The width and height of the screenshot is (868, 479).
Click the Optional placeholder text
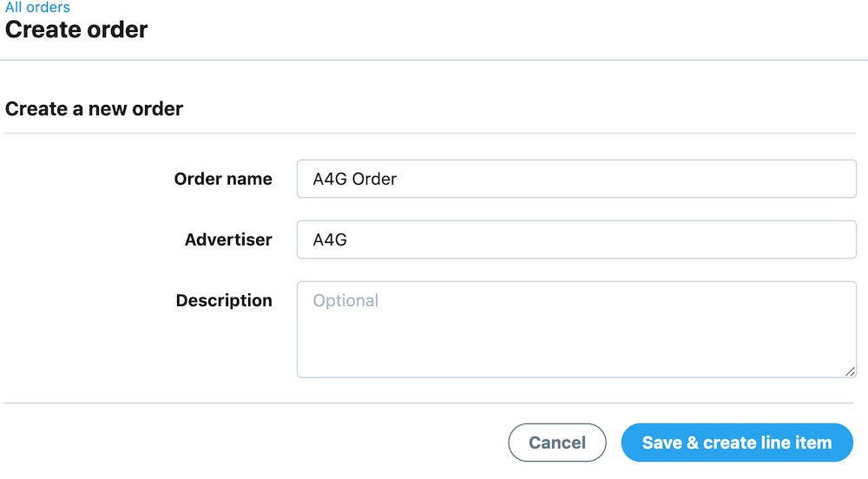tap(345, 301)
